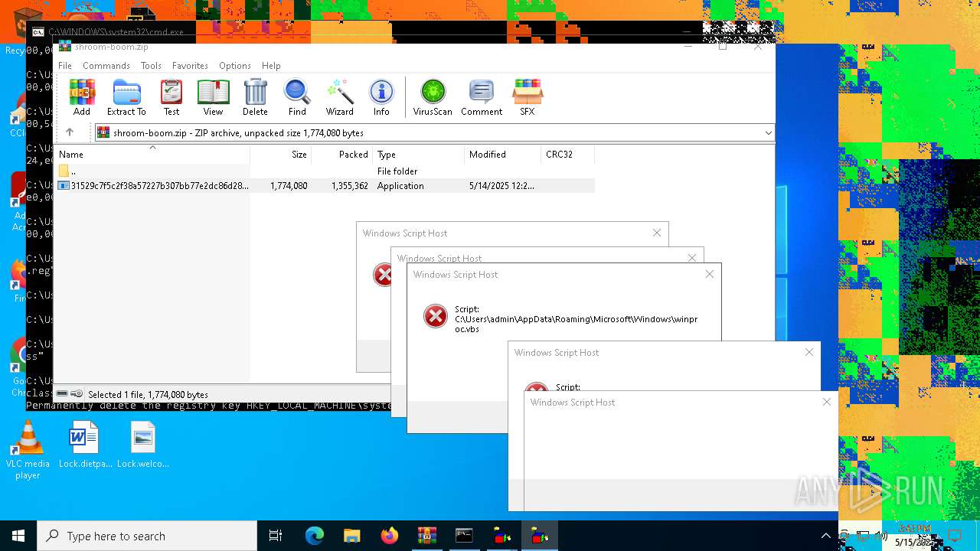
Task: Start VirusScan on the archive
Action: (433, 97)
